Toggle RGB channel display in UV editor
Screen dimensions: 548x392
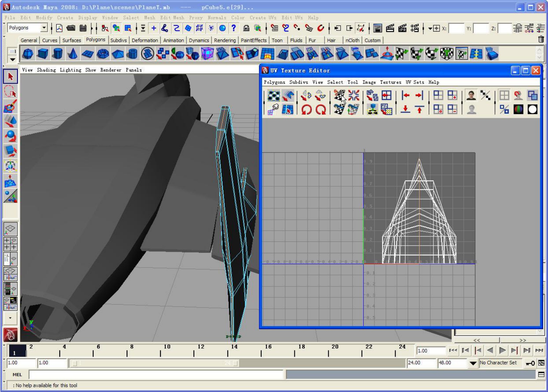click(518, 110)
